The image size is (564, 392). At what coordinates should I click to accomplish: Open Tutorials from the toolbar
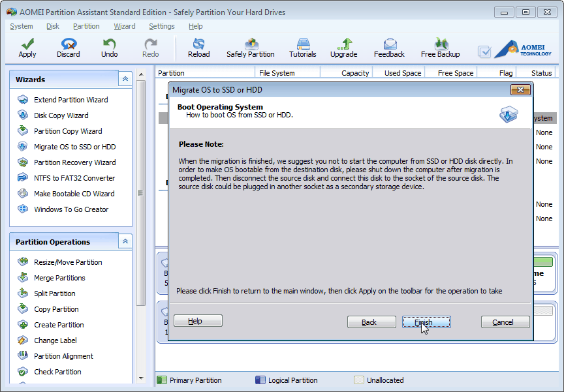302,48
